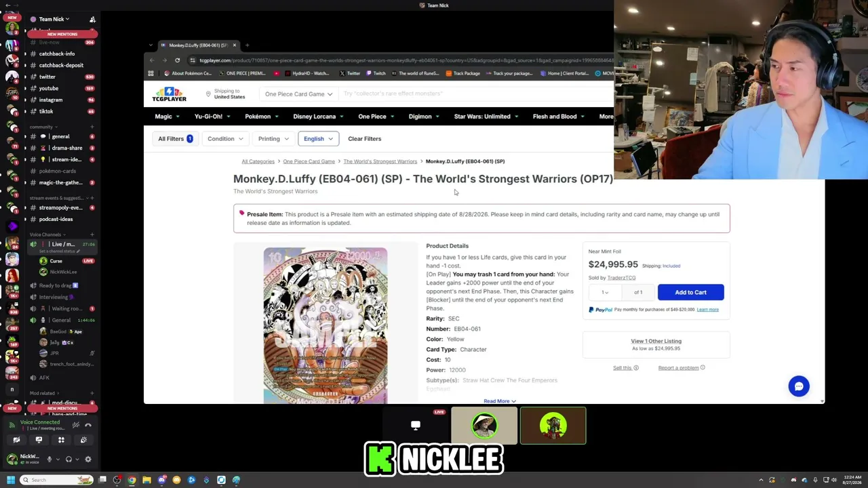Open the Pokémon menu
This screenshot has height=488, width=868.
pyautogui.click(x=262, y=117)
